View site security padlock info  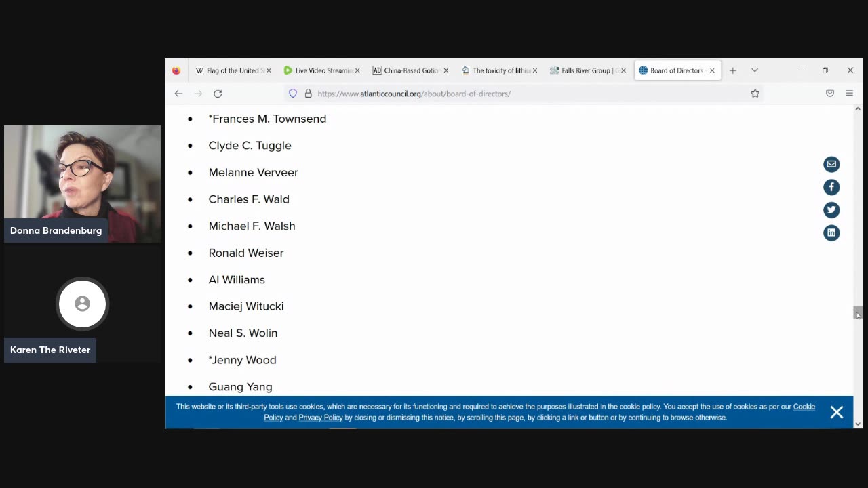(x=308, y=94)
